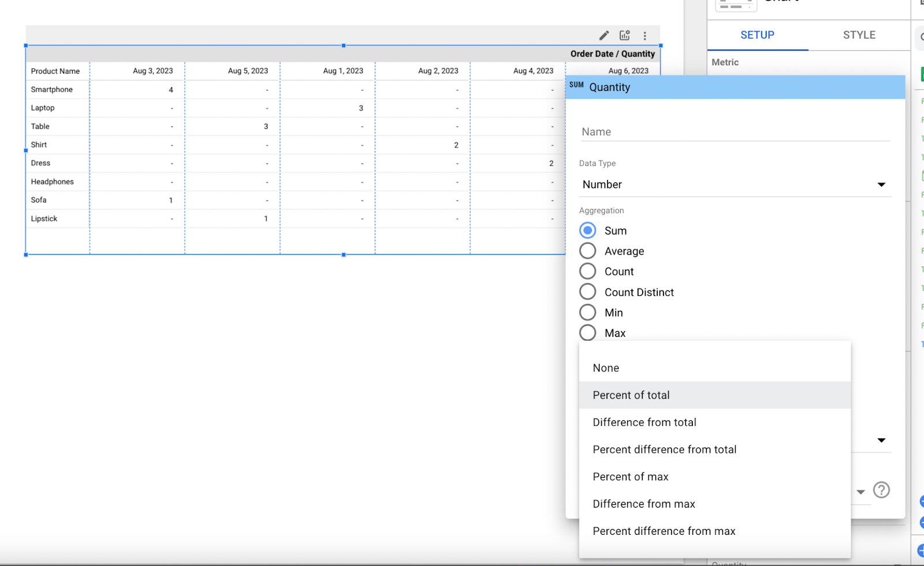Screen dimensions: 924x566
Task: Select the Max aggregation radio button
Action: pos(587,332)
